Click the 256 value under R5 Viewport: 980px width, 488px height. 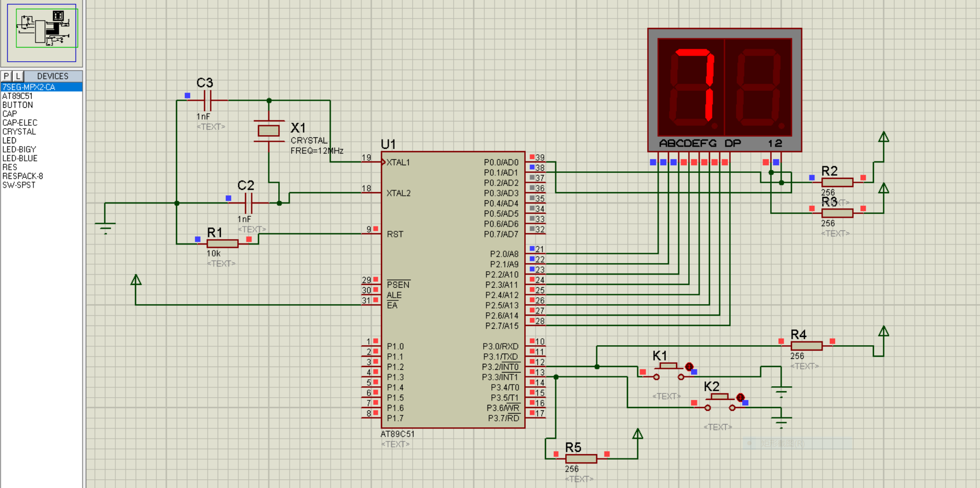pos(572,469)
